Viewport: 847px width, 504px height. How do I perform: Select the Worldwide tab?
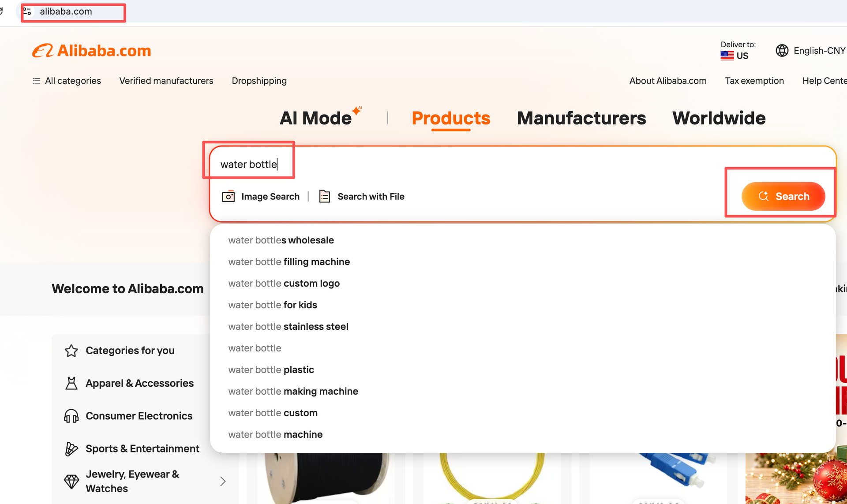point(719,118)
